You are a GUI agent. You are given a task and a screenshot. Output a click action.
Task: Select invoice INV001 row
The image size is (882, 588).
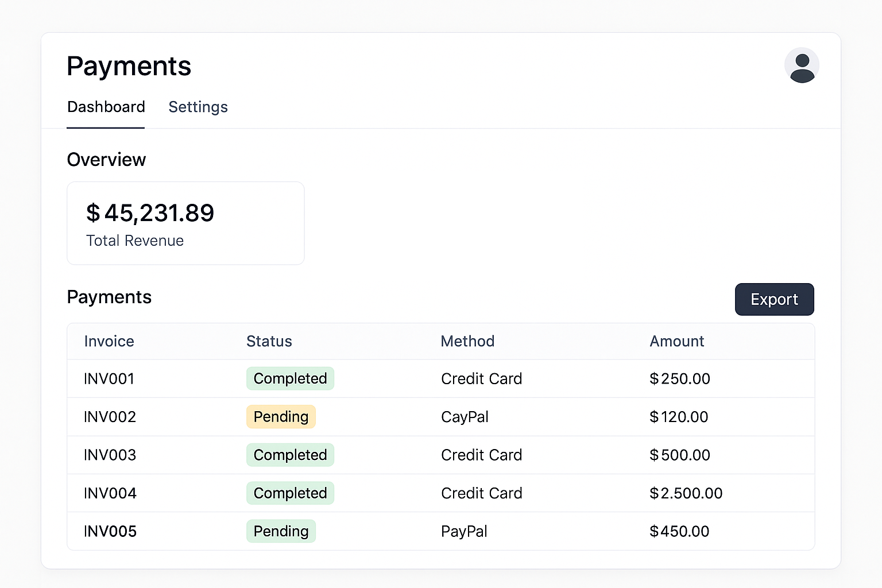pyautogui.click(x=109, y=378)
